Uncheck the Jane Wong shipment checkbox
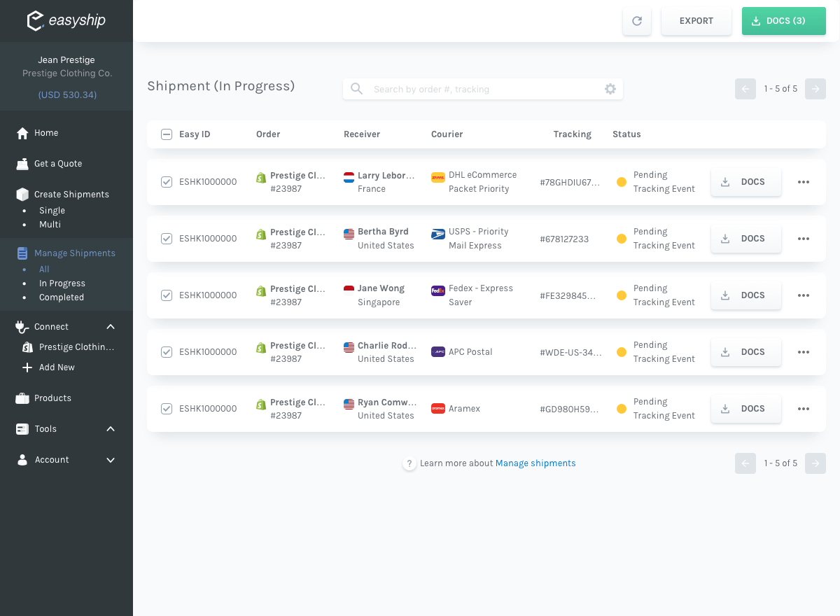Screen dimensions: 840x616 pos(167,295)
